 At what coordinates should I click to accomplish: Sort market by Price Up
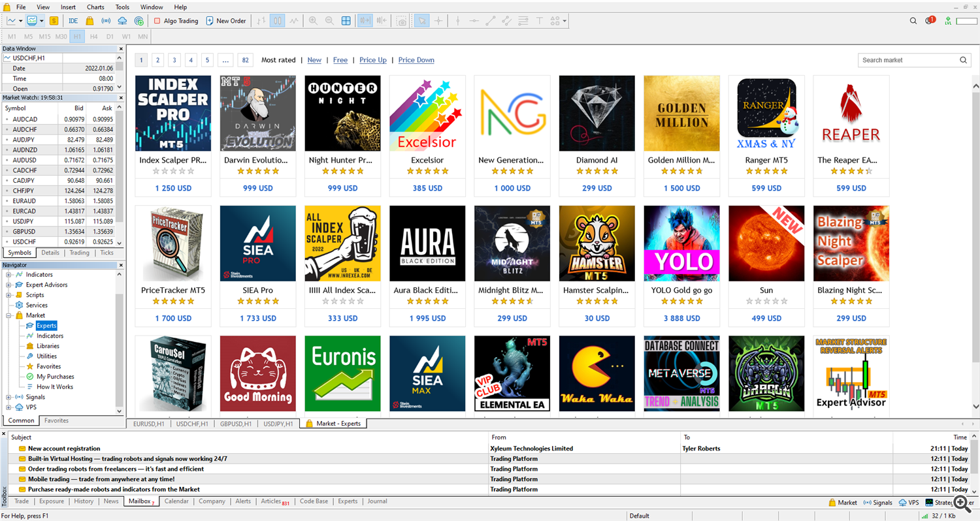373,60
